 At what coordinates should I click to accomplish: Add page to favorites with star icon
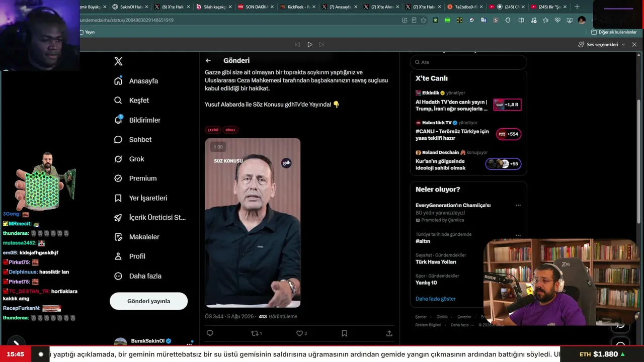pos(423,20)
